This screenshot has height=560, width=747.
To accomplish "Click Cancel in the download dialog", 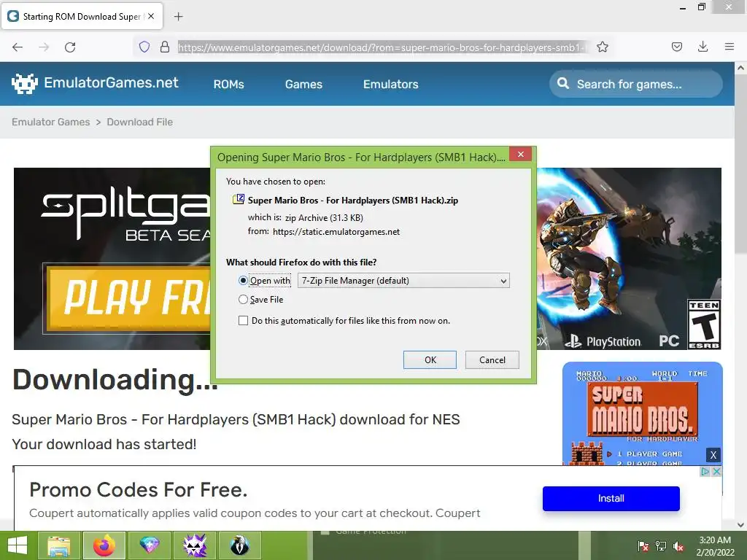I will coord(492,360).
